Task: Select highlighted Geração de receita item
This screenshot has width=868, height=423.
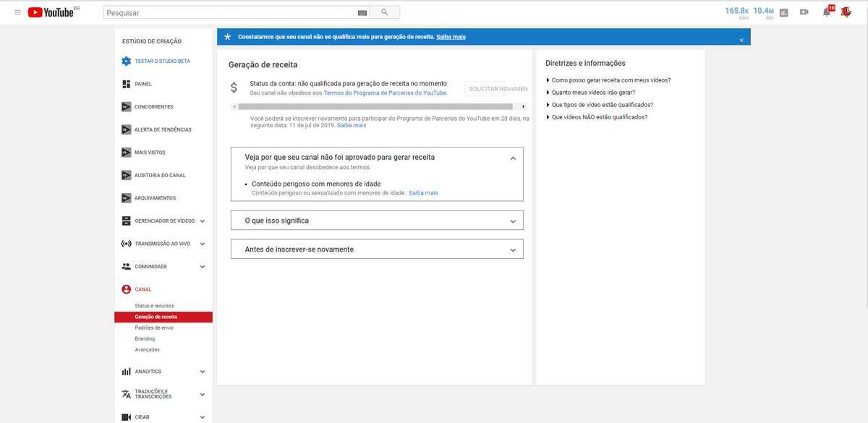Action: coord(163,317)
